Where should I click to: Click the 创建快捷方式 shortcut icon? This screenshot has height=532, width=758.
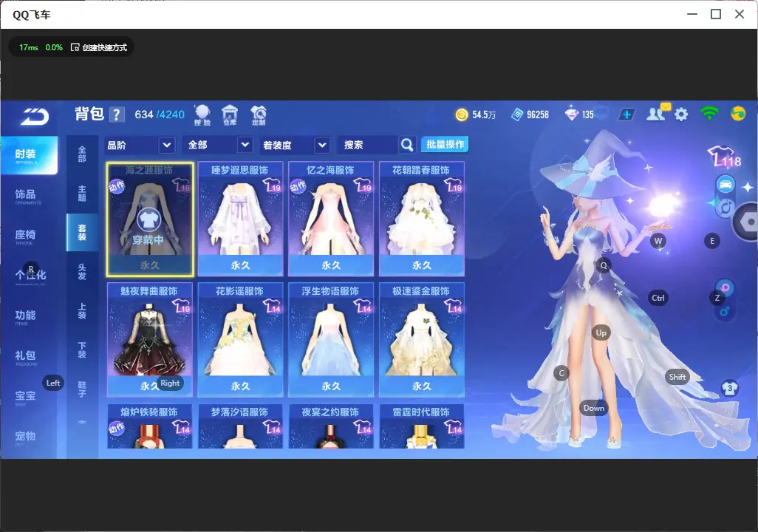point(75,47)
